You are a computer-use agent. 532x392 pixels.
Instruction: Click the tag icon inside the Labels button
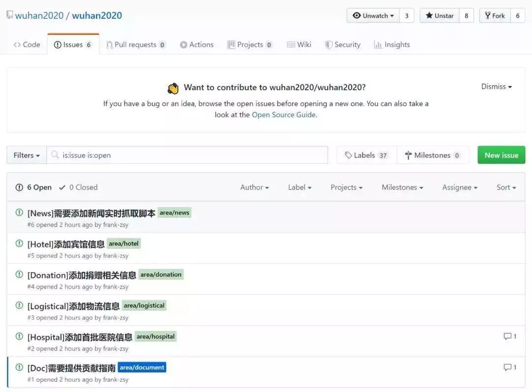click(347, 155)
